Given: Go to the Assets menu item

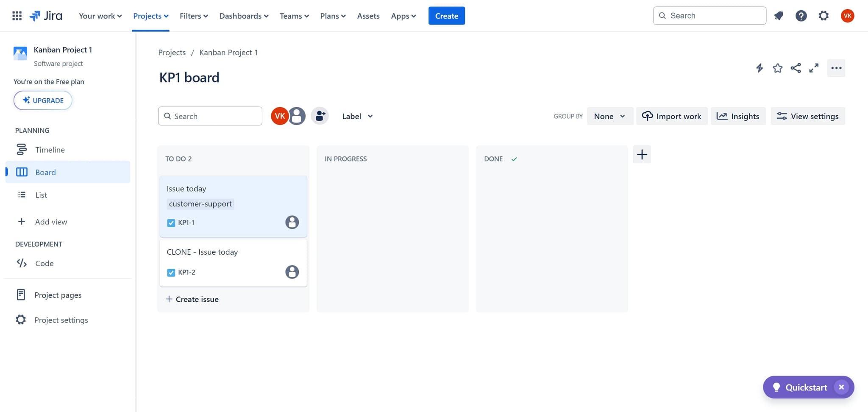Looking at the screenshot, I should pyautogui.click(x=368, y=16).
